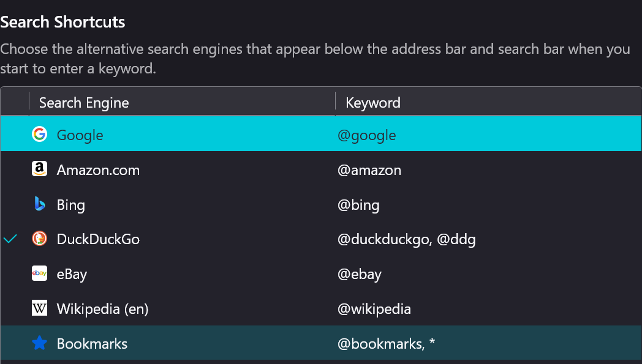Enable the checkbox beside Amazon.com

click(x=10, y=169)
